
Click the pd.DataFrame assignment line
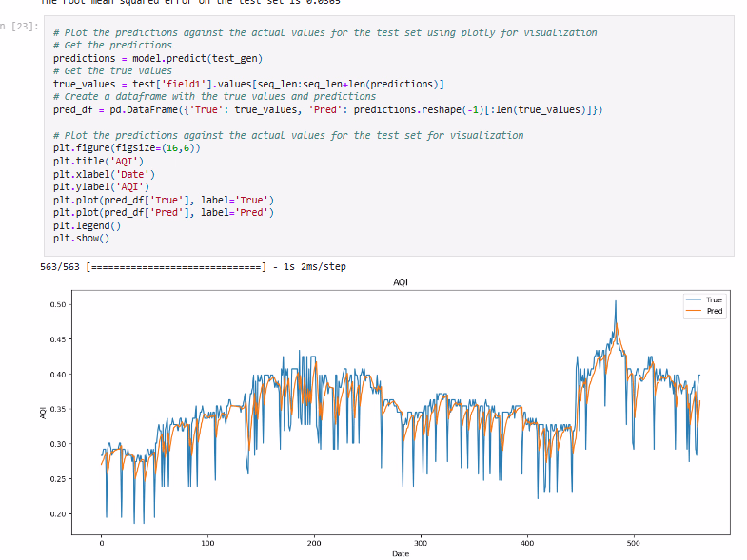(x=327, y=110)
